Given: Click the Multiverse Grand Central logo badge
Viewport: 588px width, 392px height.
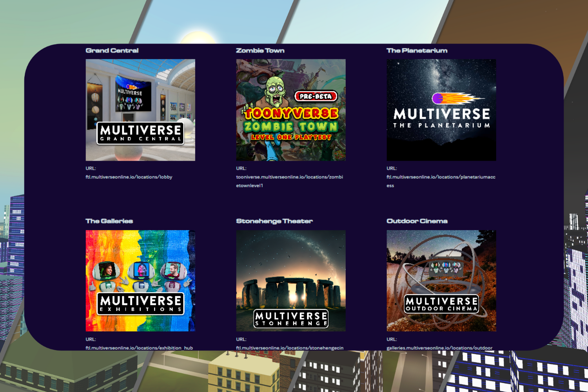Looking at the screenshot, I should click(x=140, y=132).
